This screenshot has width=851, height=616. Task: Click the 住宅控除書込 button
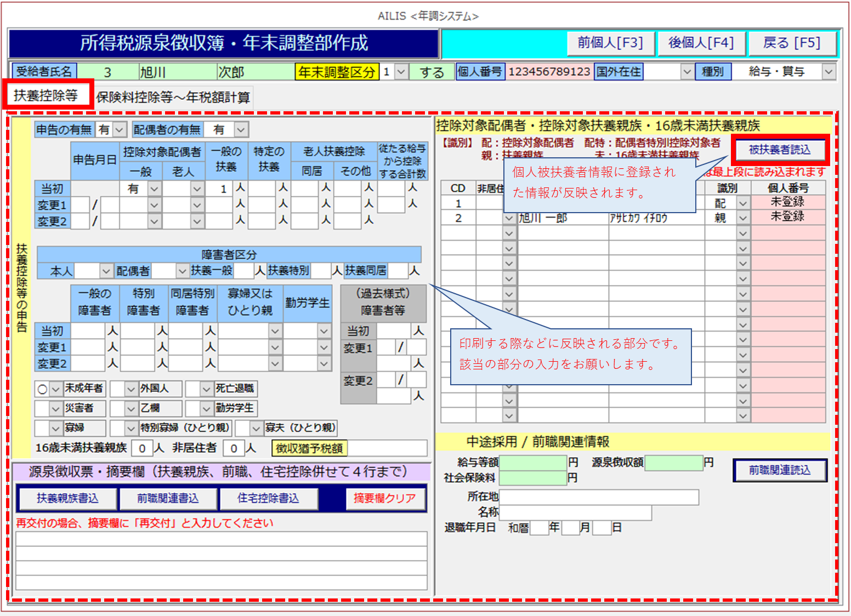click(x=268, y=498)
